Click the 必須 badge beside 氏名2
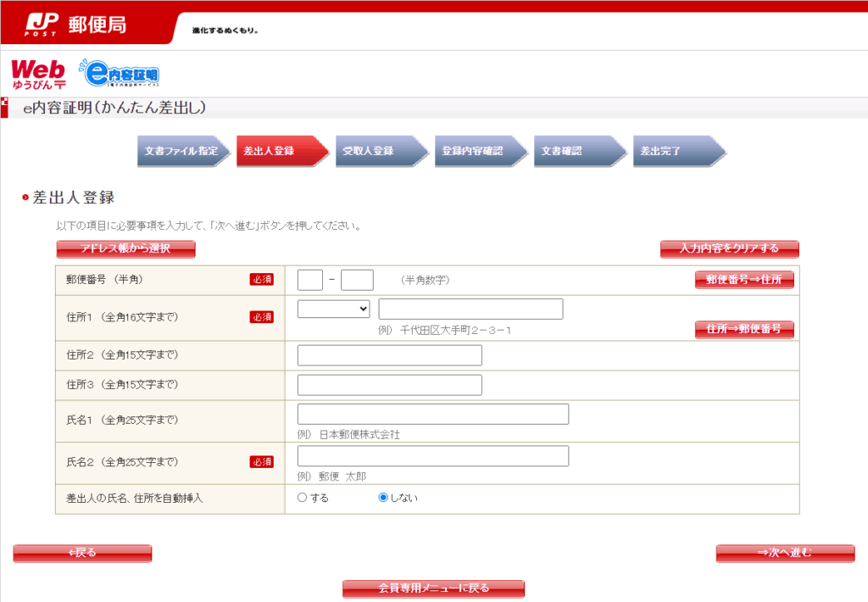The image size is (868, 602). pyautogui.click(x=261, y=462)
